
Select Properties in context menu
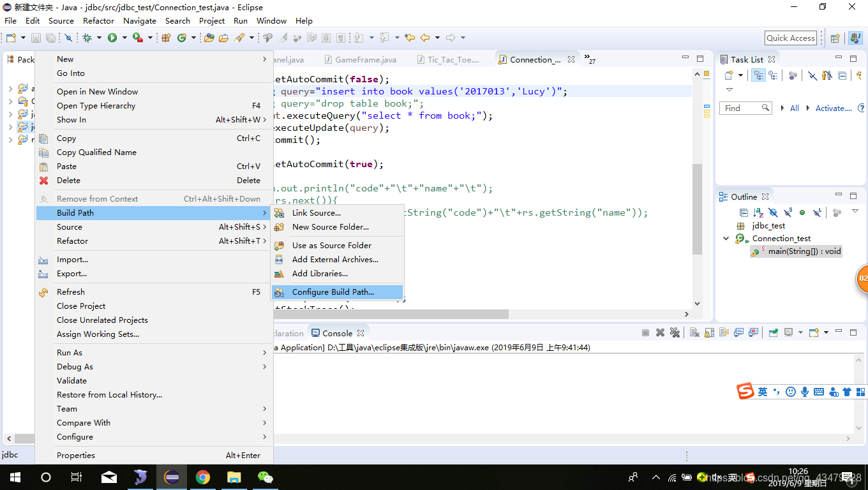coord(154,456)
